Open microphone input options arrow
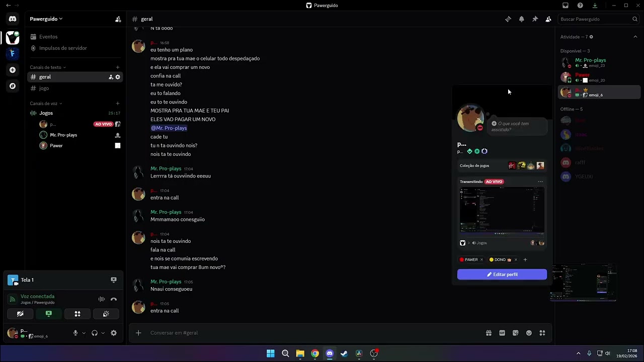 84,333
